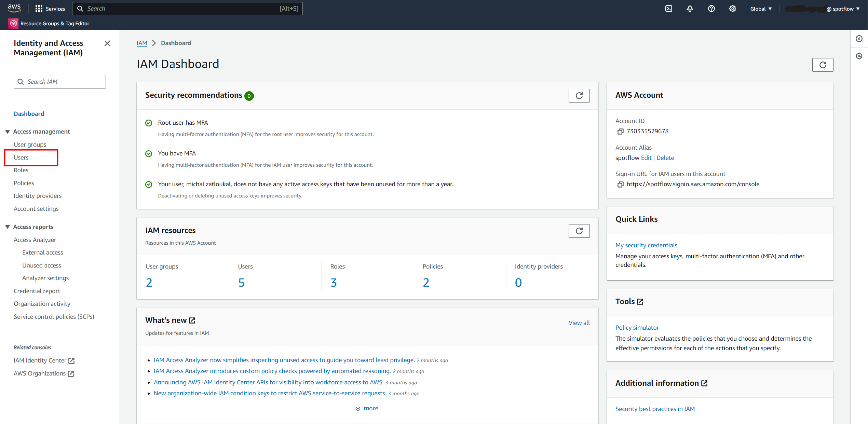Click the Identity providers count 0

click(x=518, y=283)
